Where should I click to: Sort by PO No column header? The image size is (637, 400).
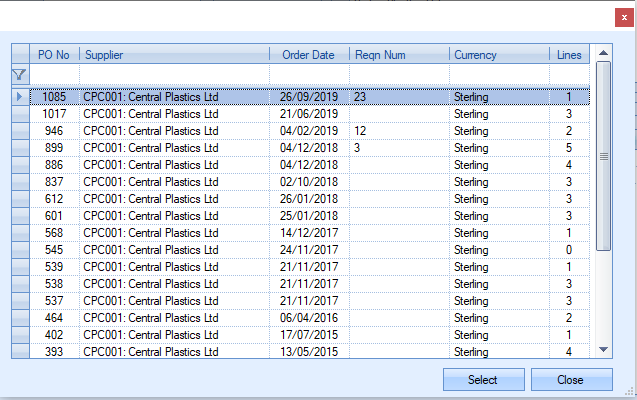click(54, 55)
